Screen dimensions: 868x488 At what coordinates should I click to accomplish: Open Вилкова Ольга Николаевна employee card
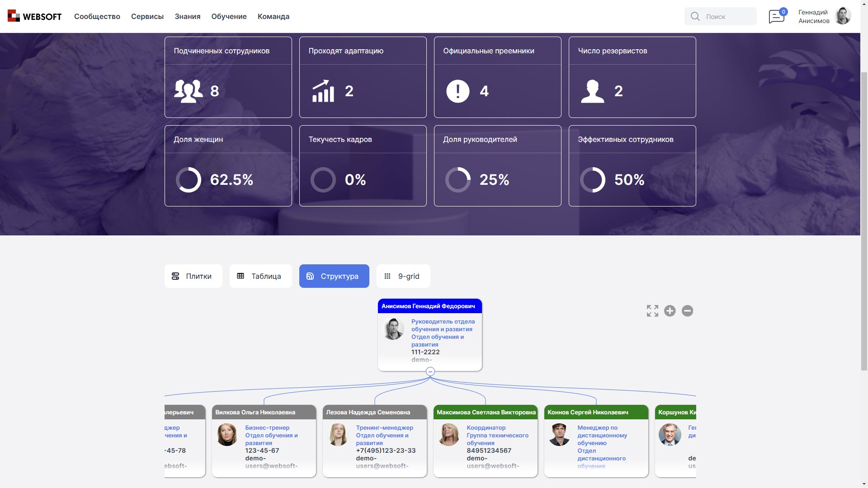tap(255, 412)
